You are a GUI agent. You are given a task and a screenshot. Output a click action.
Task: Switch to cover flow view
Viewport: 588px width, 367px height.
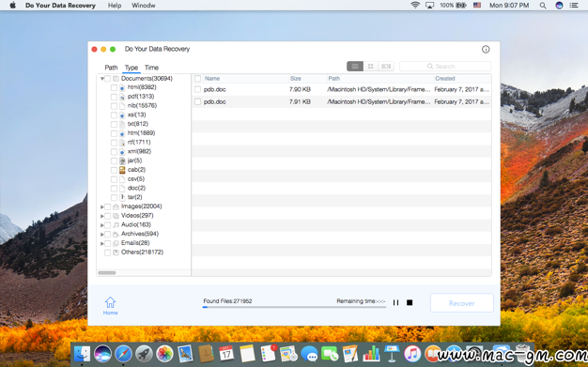(386, 67)
